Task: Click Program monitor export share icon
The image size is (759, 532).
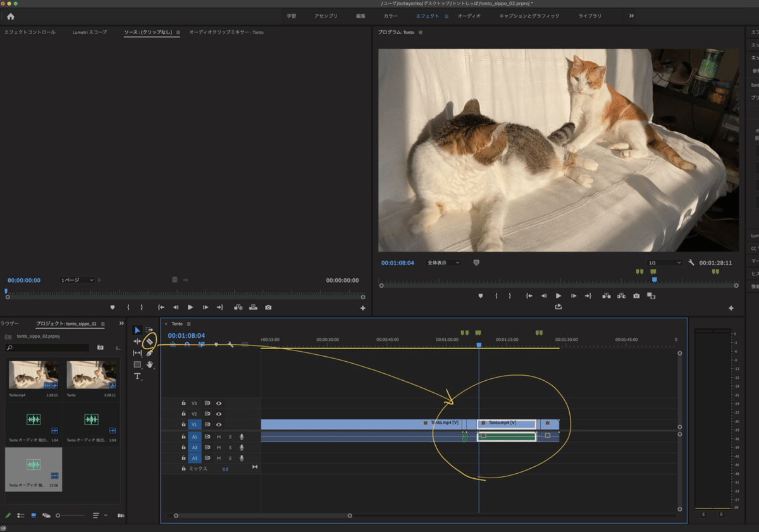Action: (x=558, y=307)
